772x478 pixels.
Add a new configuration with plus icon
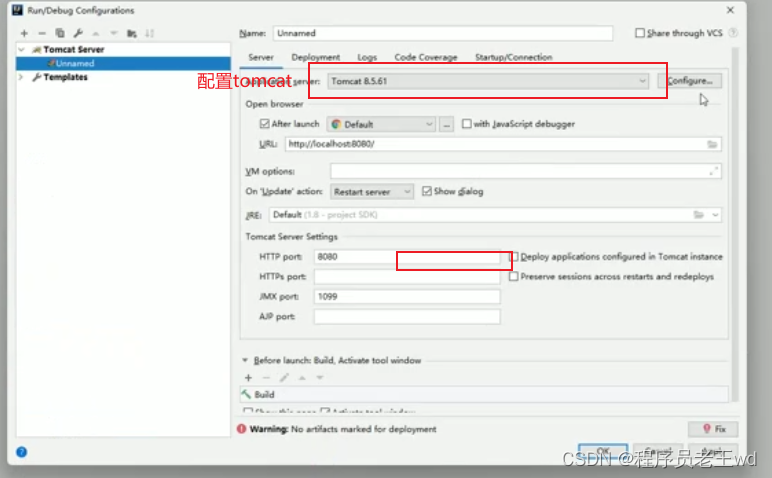point(24,33)
